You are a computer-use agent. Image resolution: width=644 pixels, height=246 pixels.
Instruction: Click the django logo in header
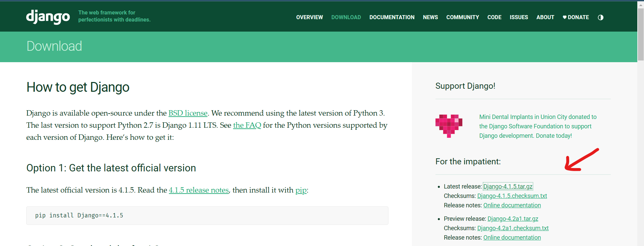pos(48,16)
